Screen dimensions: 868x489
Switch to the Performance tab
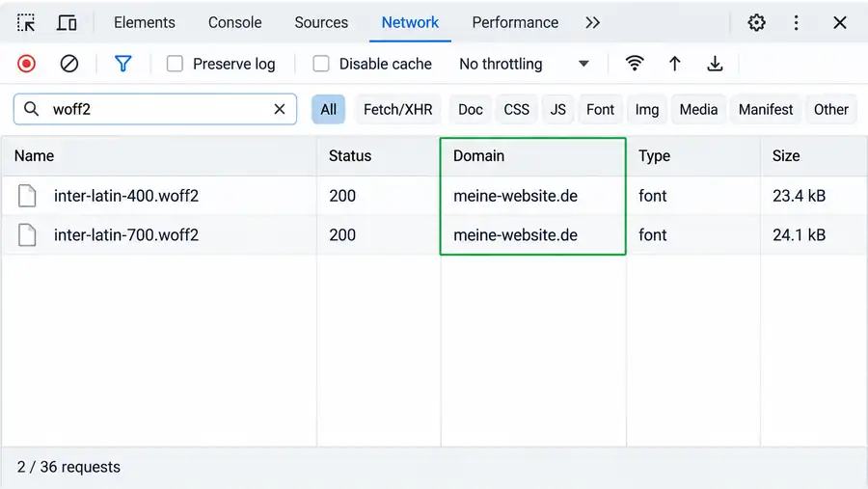pyautogui.click(x=515, y=23)
